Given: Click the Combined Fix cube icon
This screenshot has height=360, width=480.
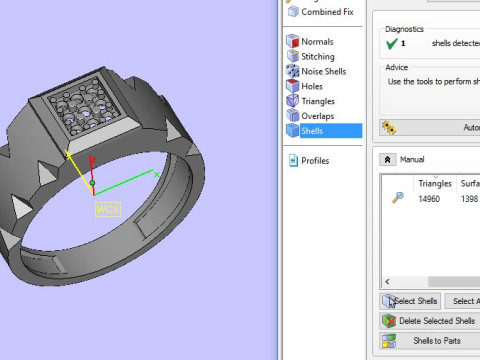Looking at the screenshot, I should click(293, 12).
